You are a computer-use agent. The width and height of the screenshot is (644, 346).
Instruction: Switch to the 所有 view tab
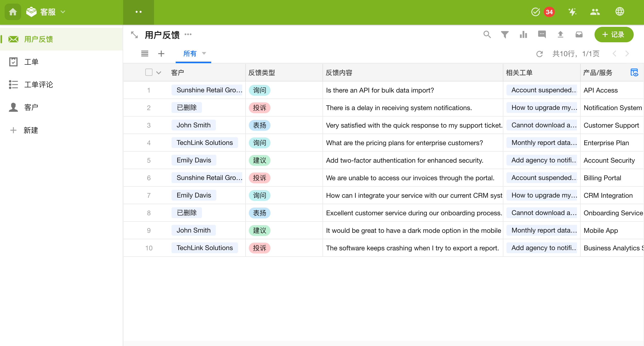(190, 54)
